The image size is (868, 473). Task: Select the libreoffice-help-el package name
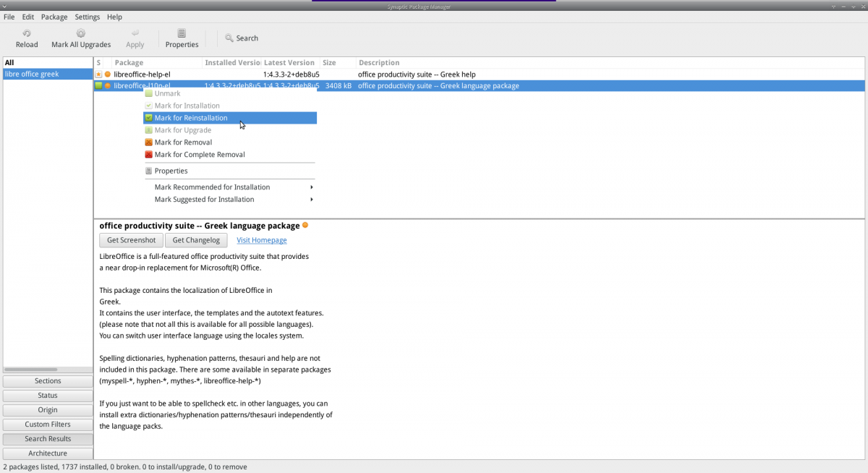[142, 74]
